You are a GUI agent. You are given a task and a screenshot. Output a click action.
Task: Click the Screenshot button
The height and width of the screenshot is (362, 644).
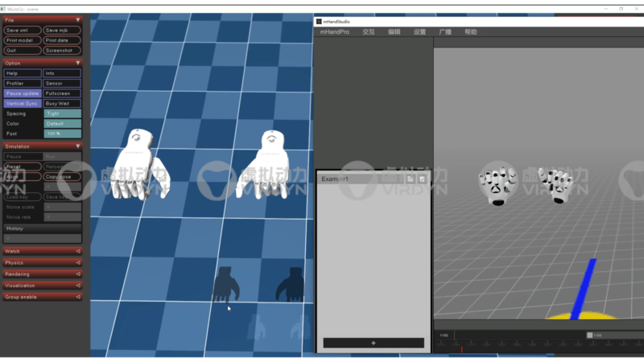(62, 50)
